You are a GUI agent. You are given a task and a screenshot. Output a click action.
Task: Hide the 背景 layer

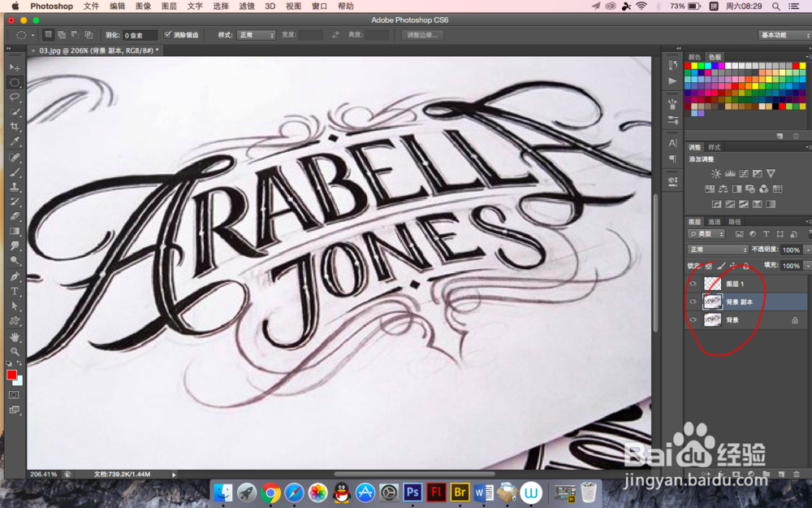coord(693,319)
